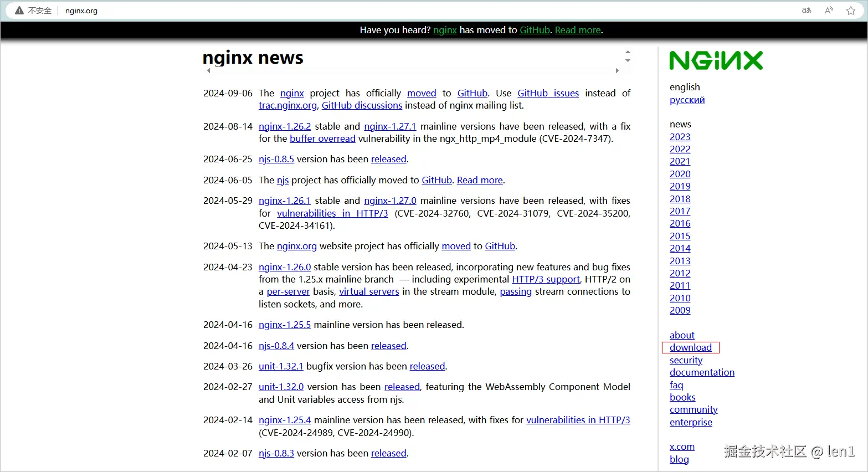
Task: Follow the Read more link in banner
Action: coord(578,30)
